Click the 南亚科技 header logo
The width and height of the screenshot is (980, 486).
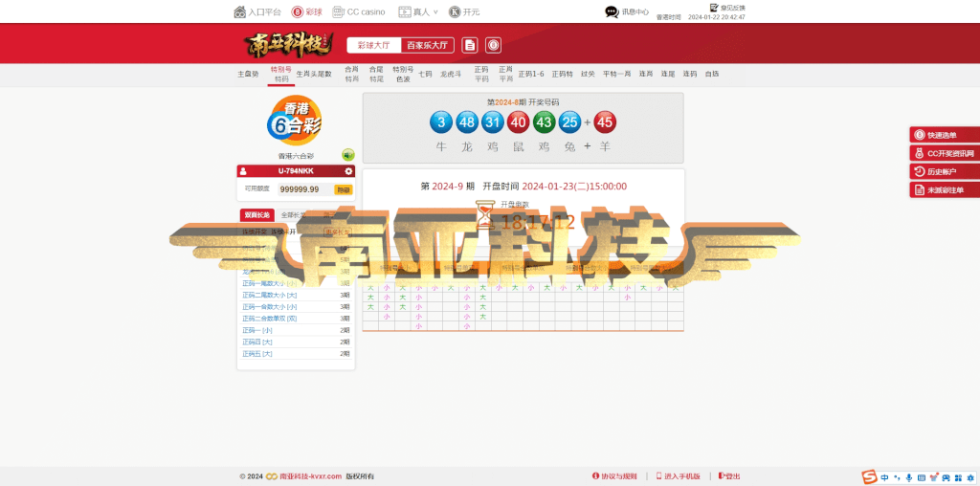click(288, 45)
